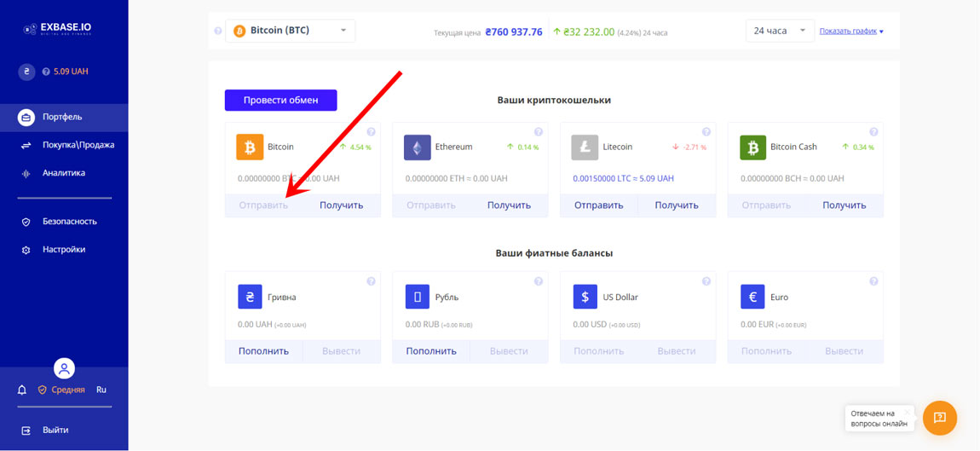Click Пополнить on the Гривна card

pos(264,351)
